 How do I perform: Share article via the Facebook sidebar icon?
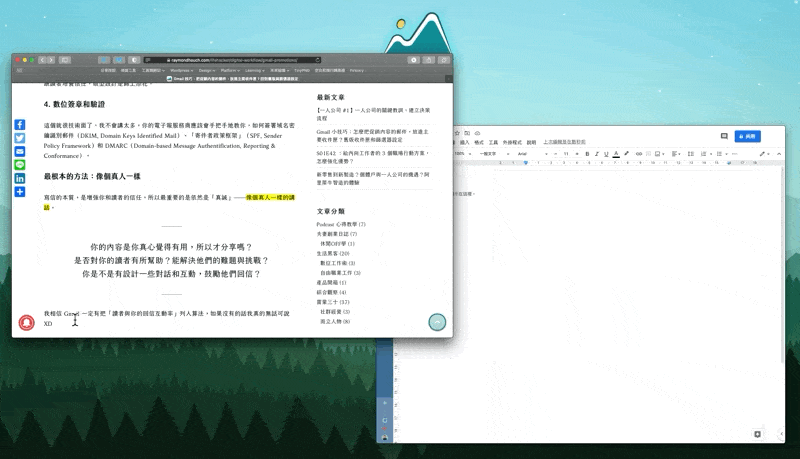19,124
